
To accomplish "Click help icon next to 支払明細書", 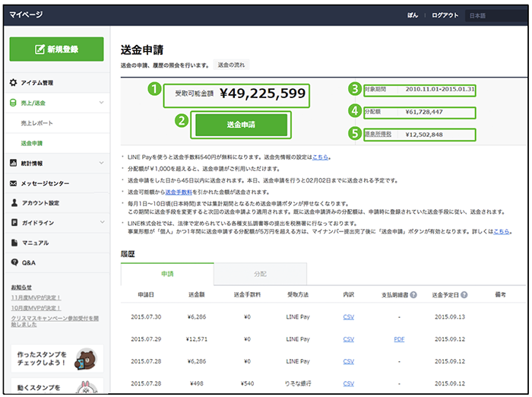I will click(413, 295).
